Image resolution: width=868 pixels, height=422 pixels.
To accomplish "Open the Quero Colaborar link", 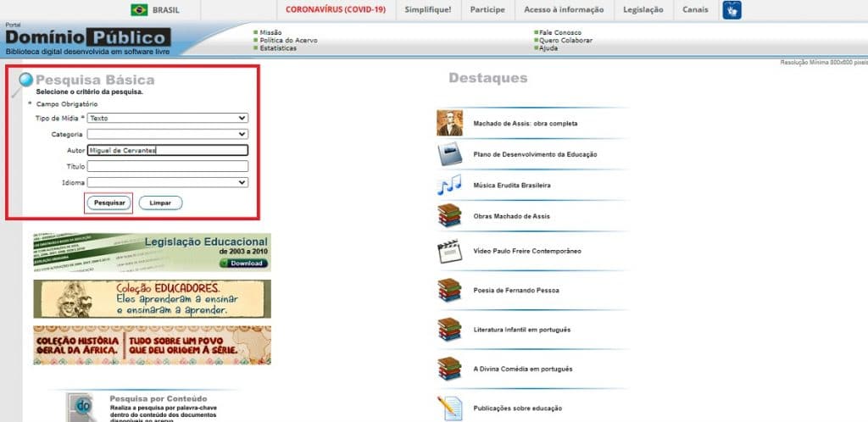I will [x=565, y=41].
